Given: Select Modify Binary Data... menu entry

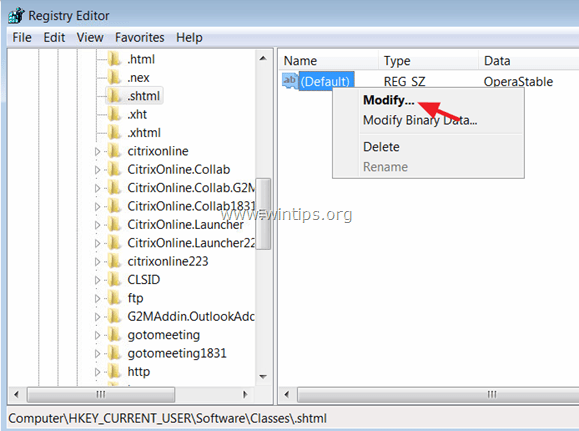Looking at the screenshot, I should [420, 120].
